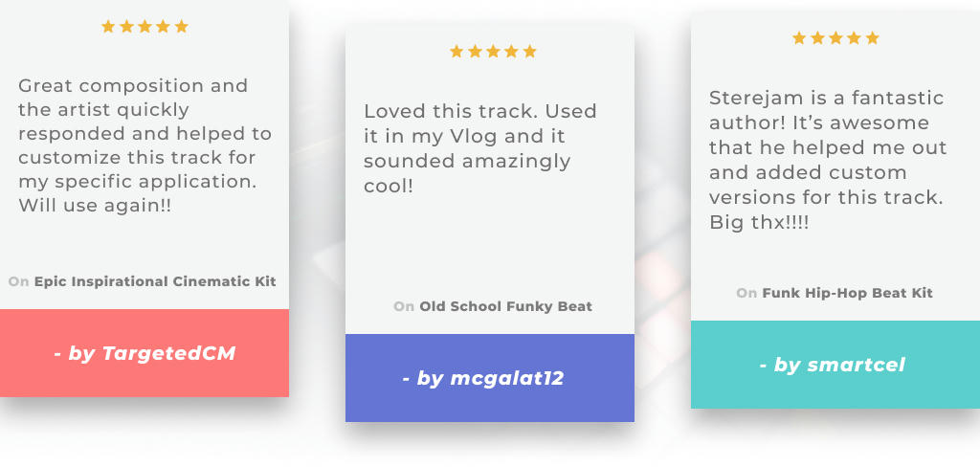Click the blue "by mcgalat12" author banner

coord(490,378)
